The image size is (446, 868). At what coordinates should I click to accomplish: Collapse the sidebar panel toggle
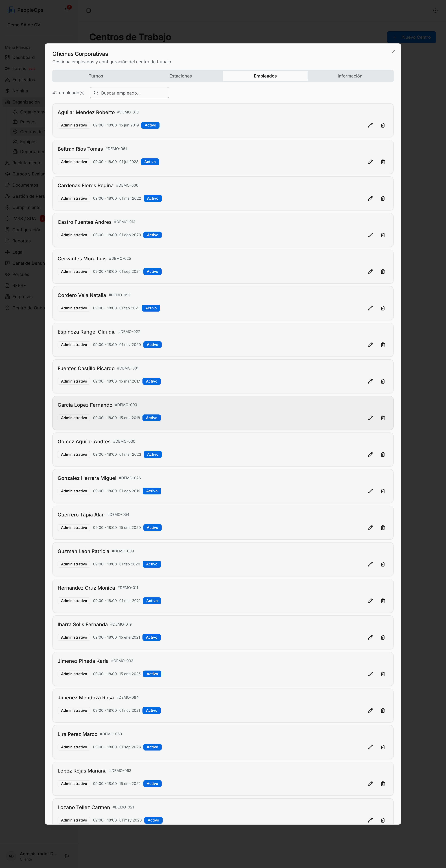[89, 10]
